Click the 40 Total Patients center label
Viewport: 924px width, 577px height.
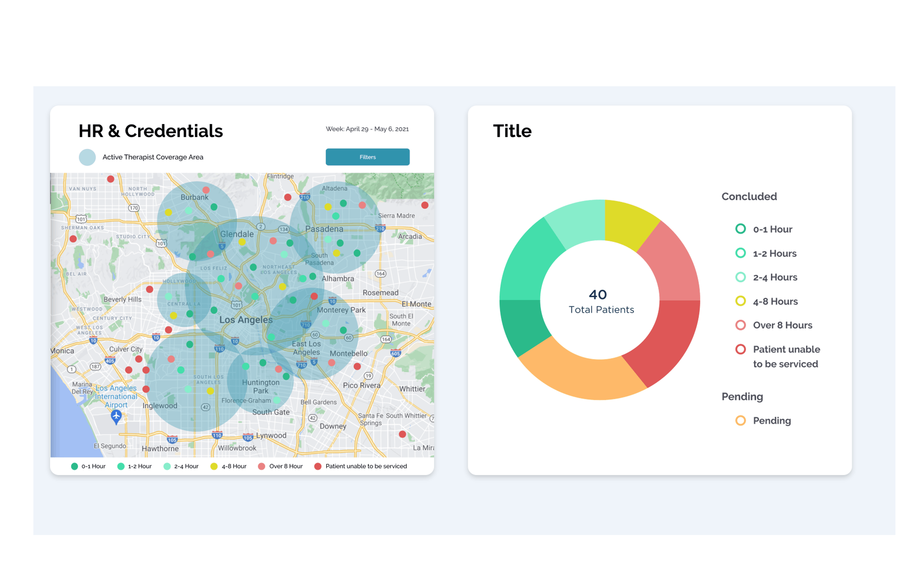click(601, 301)
